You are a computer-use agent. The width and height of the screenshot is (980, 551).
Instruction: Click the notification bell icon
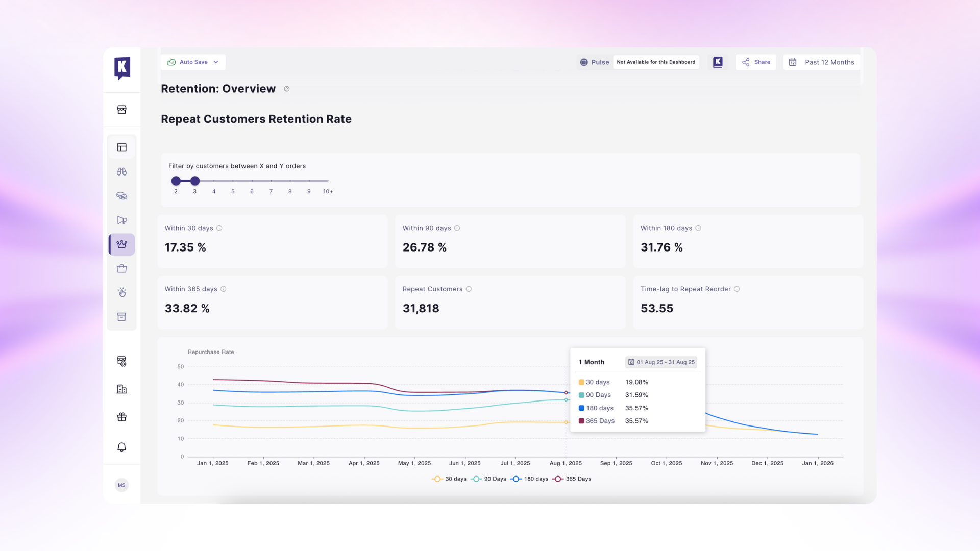(121, 447)
